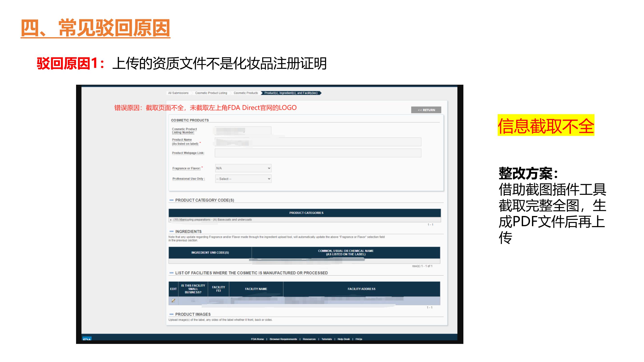Click the collapse icon beside PRODUCT CATEGORY CODE(S)
Viewport: 644px width, 362px height.
(x=171, y=200)
